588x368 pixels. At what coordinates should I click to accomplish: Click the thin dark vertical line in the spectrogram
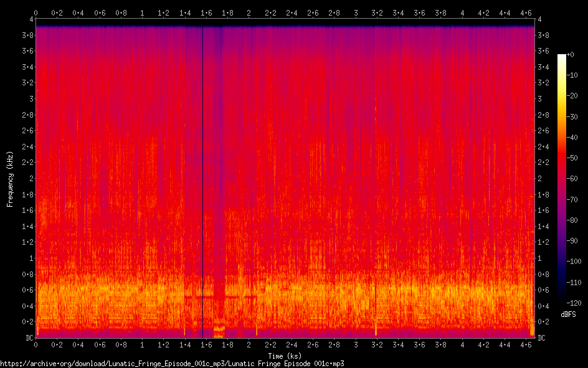(202, 181)
